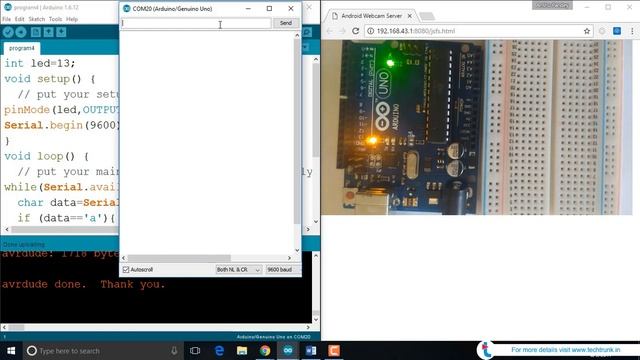Bookmark this page with the star icon

coord(587,31)
